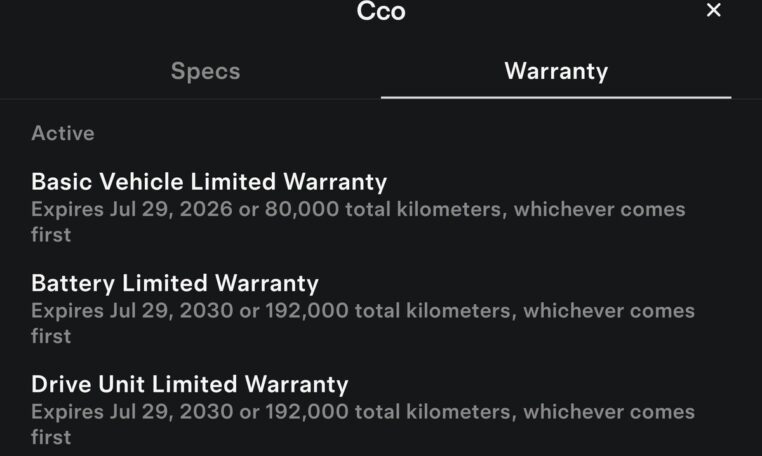Click "whichever comes" in Battery warranty description
This screenshot has width=762, height=456.
coord(609,311)
